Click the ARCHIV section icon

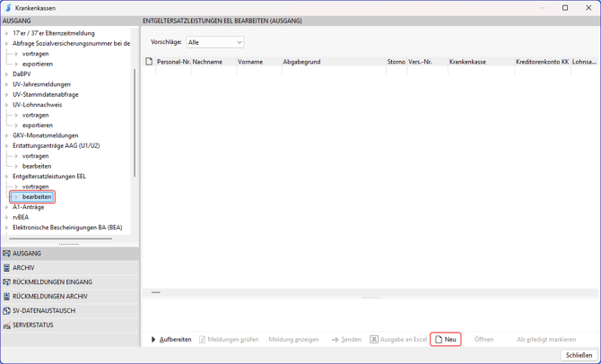click(x=7, y=268)
